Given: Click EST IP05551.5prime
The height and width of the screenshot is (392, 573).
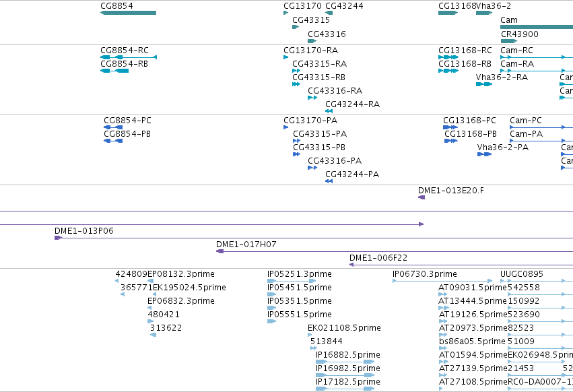Looking at the screenshot, I should [271, 321].
